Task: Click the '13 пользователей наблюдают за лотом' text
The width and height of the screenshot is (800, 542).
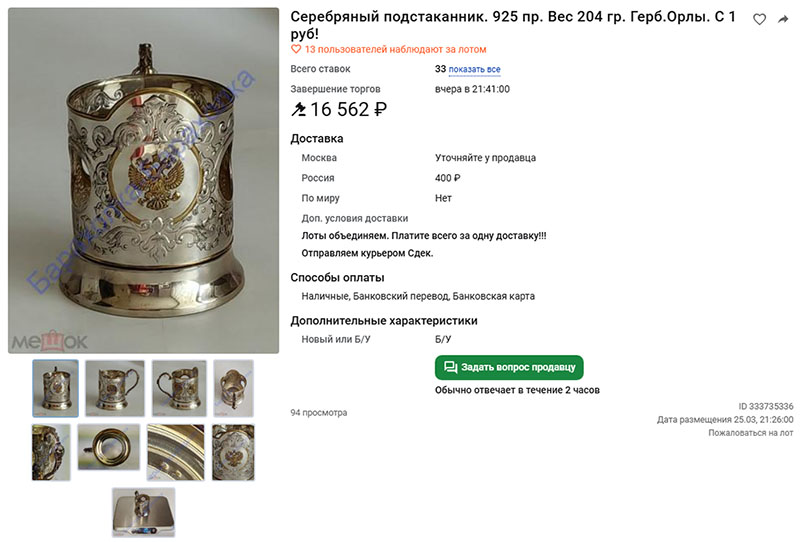Action: tap(395, 50)
